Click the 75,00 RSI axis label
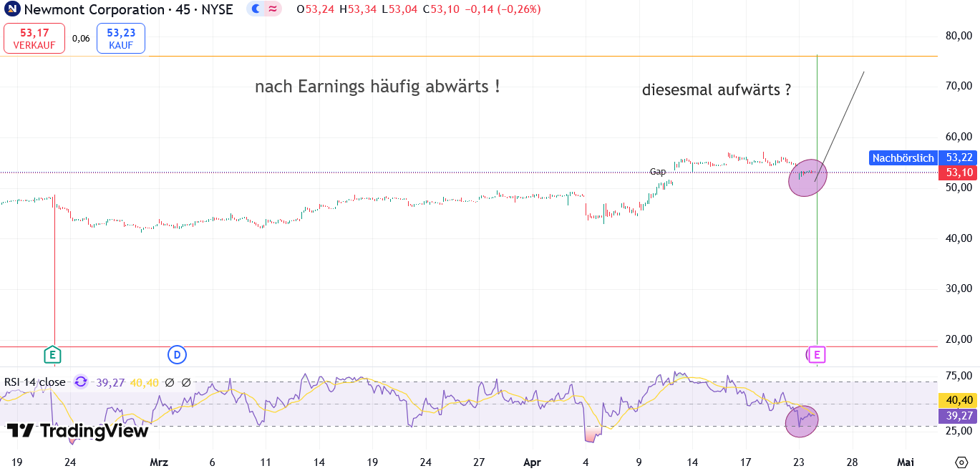This screenshot has height=471, width=980. pyautogui.click(x=958, y=376)
